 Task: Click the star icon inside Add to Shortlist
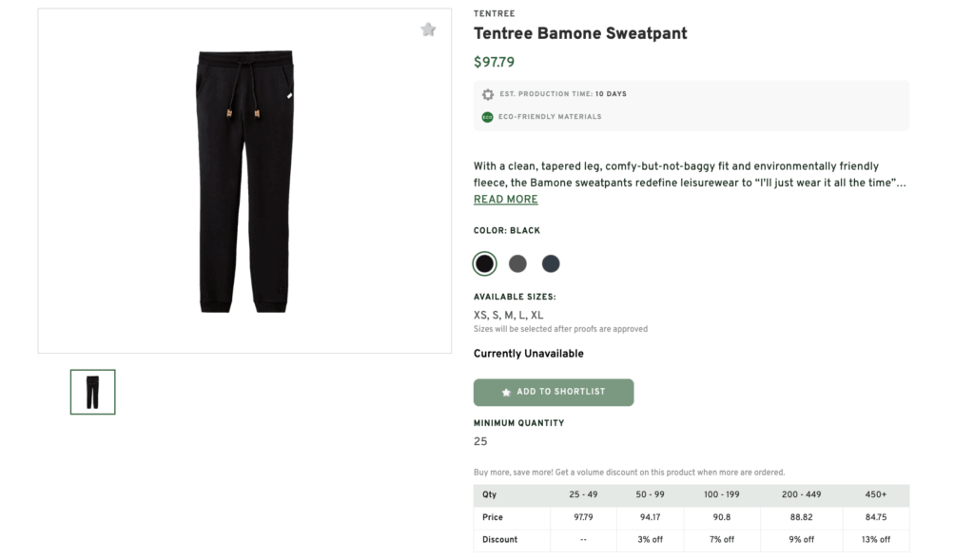(x=505, y=392)
